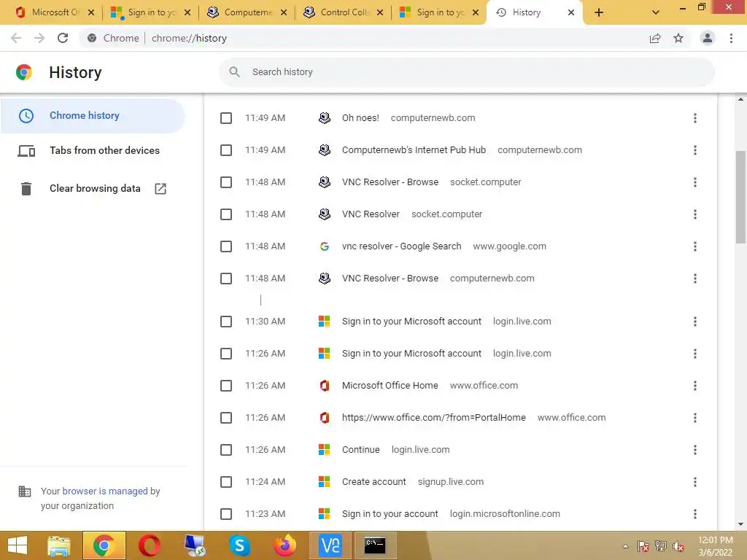This screenshot has width=747, height=560.
Task: Click the Google logo on the History header
Action: [24, 72]
